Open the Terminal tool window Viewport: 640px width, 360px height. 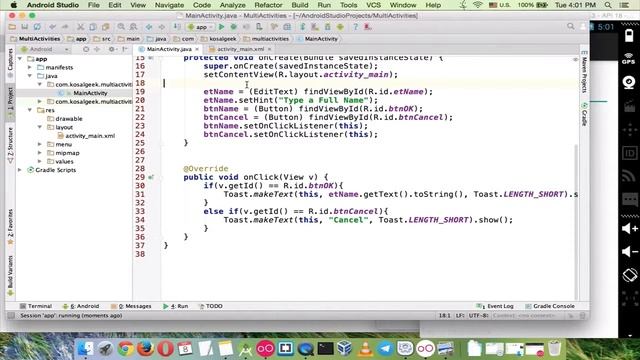(x=36, y=306)
